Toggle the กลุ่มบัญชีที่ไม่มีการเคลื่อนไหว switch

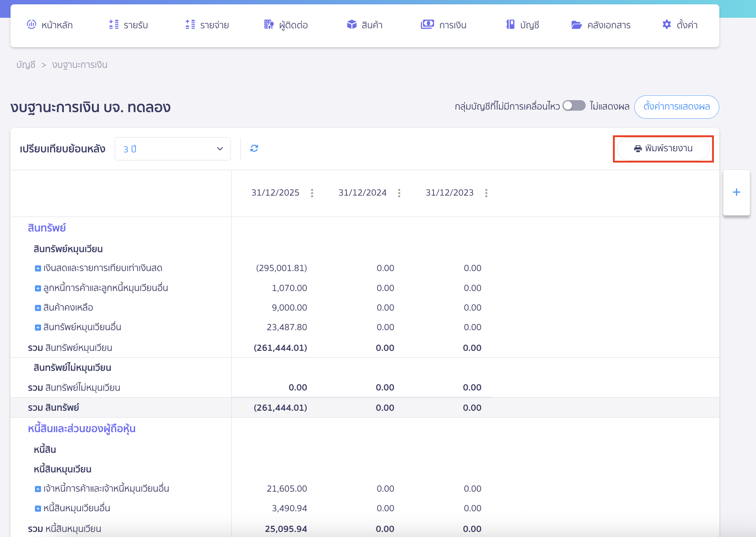[x=574, y=106]
